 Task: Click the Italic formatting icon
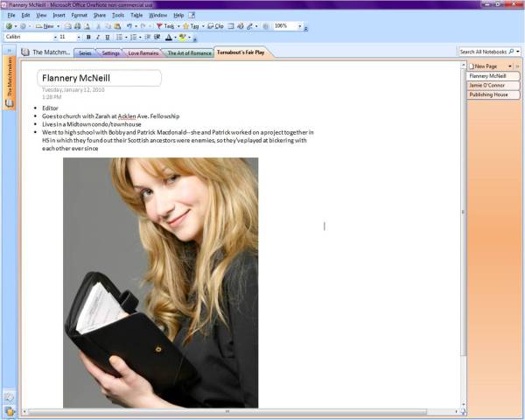point(97,38)
